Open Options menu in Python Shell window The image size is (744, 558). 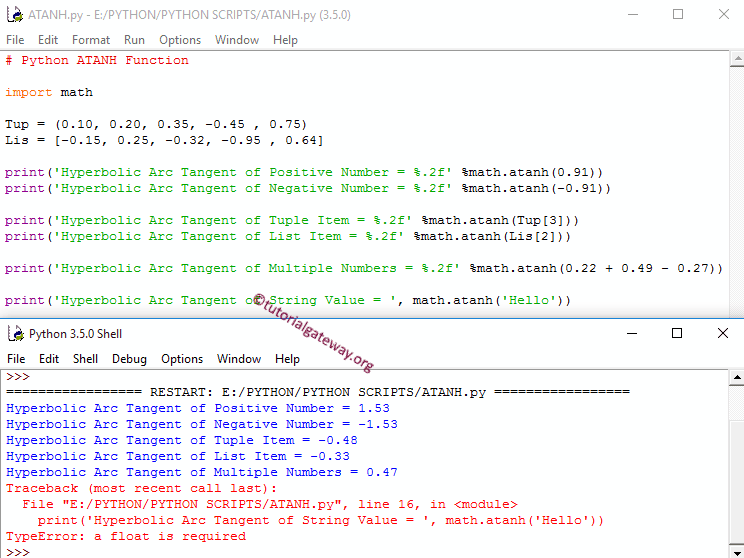(x=182, y=359)
